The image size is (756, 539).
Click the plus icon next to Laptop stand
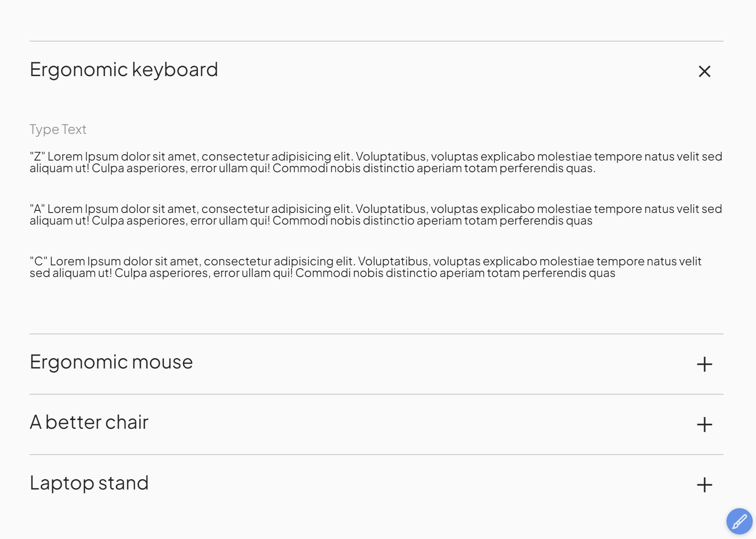[704, 485]
